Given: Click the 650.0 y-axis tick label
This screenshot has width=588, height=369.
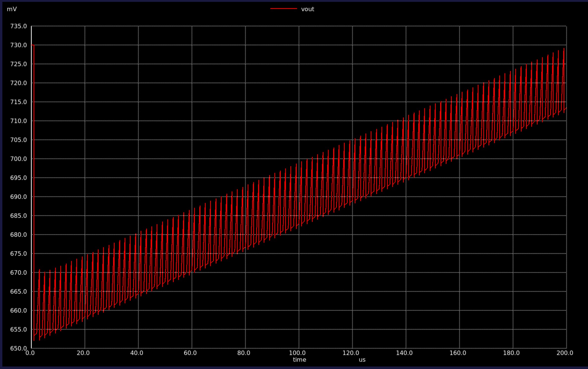Looking at the screenshot, I should coord(18,348).
